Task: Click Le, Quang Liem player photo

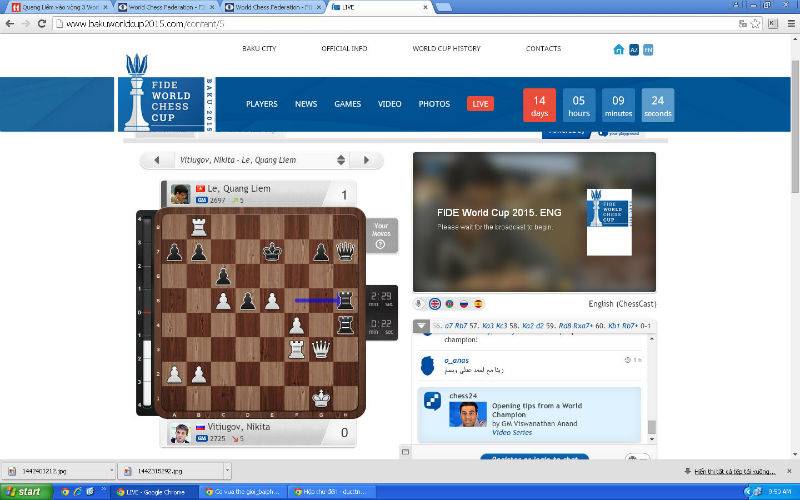Action: (x=180, y=194)
